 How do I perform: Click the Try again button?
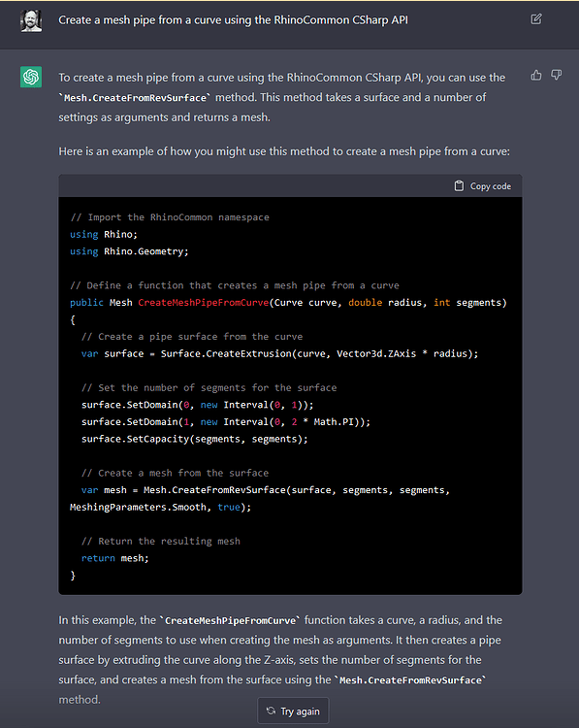point(293,711)
